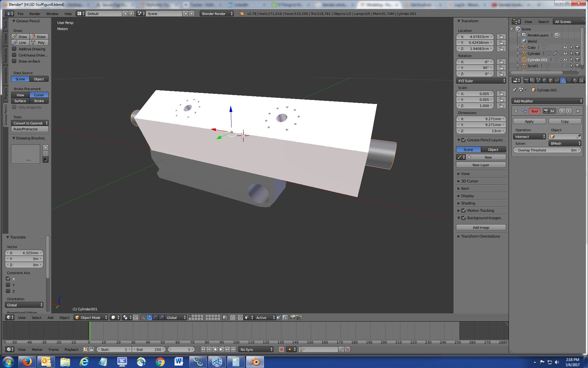Screen dimensions: 588x368
Task: Click the OpenGL render image camera icon
Action: (x=292, y=317)
